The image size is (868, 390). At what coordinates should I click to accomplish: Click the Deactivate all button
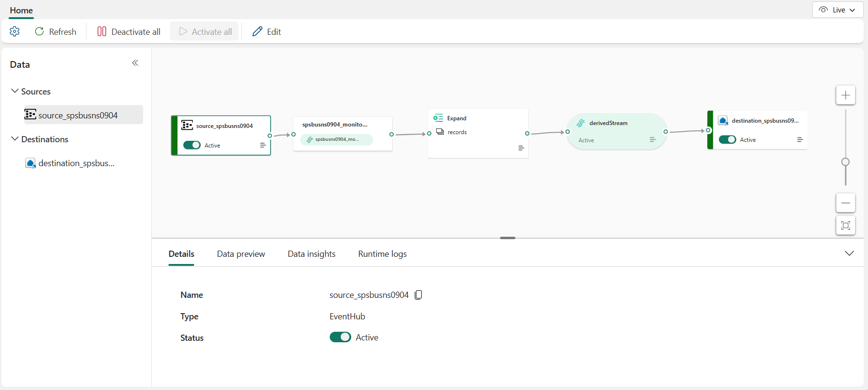[x=129, y=32]
